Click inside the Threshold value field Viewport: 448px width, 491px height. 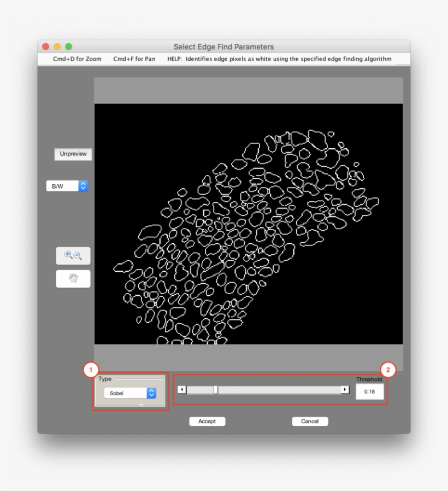[369, 391]
